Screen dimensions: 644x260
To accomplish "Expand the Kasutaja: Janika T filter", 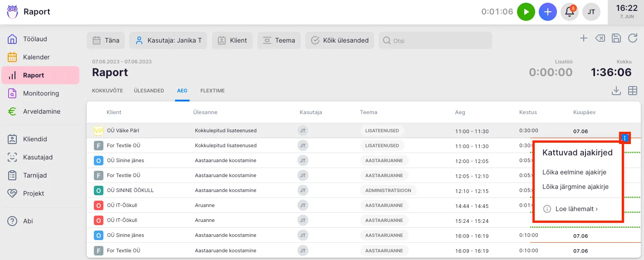I will [x=168, y=40].
